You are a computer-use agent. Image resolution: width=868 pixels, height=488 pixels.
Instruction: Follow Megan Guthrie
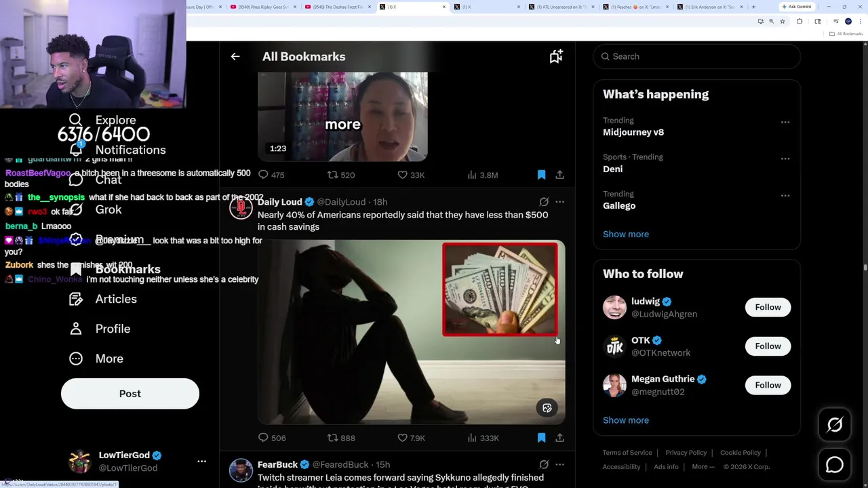point(768,385)
